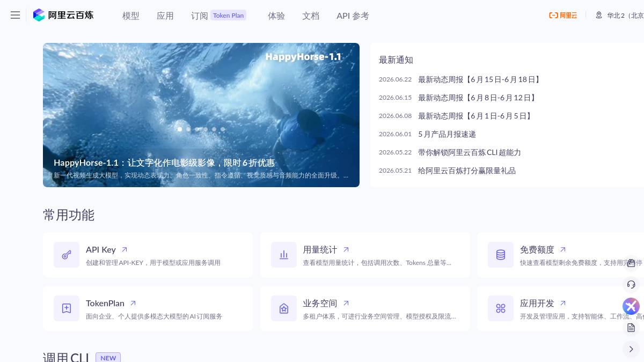Open 给阿里云百炼打分赢限量礼品 notice
Screen dimensions: 644x362
(x=467, y=171)
